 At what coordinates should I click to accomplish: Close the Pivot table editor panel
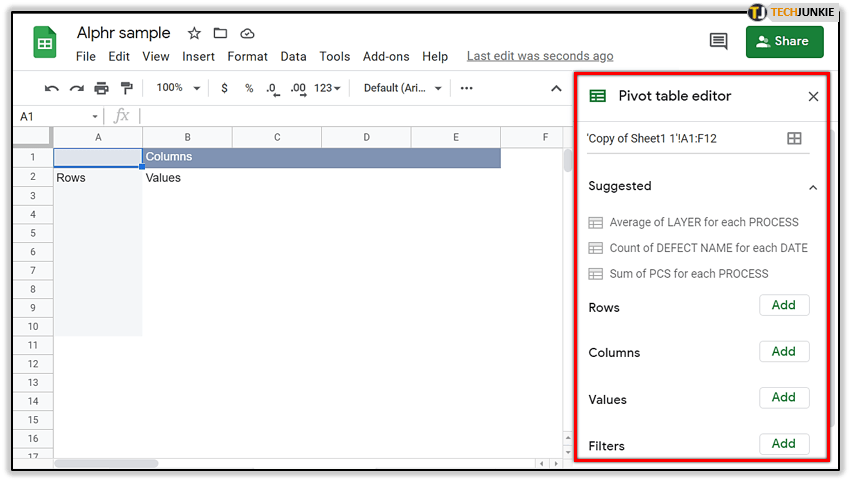813,97
